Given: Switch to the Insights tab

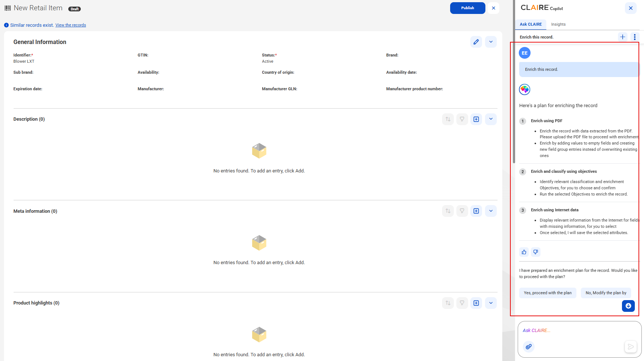Looking at the screenshot, I should click(x=558, y=24).
